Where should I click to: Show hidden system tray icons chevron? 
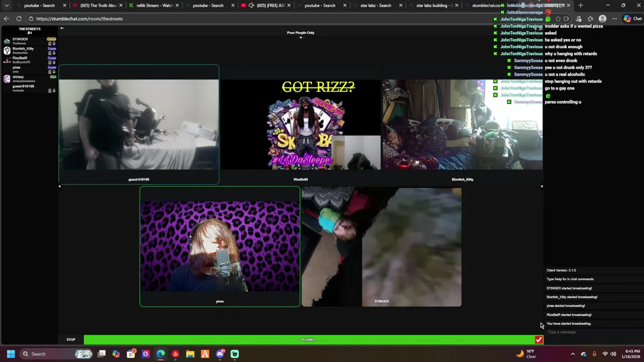(x=573, y=354)
